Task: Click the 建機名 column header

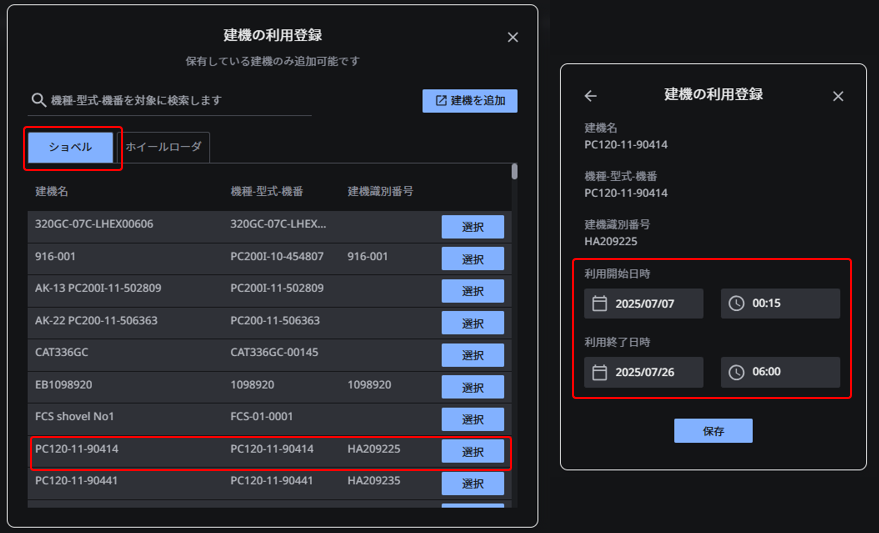Action: point(52,192)
